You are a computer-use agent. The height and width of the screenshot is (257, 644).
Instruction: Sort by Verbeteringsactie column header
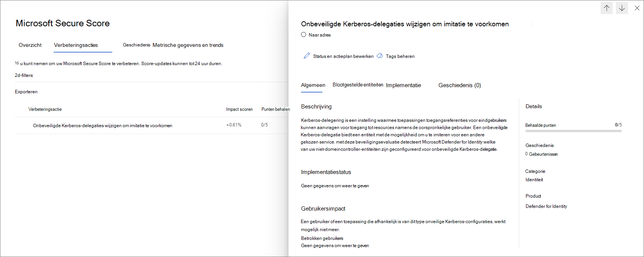(x=45, y=109)
